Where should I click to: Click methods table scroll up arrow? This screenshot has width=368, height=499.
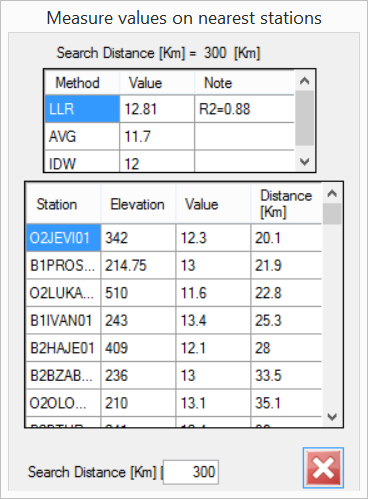(x=305, y=81)
